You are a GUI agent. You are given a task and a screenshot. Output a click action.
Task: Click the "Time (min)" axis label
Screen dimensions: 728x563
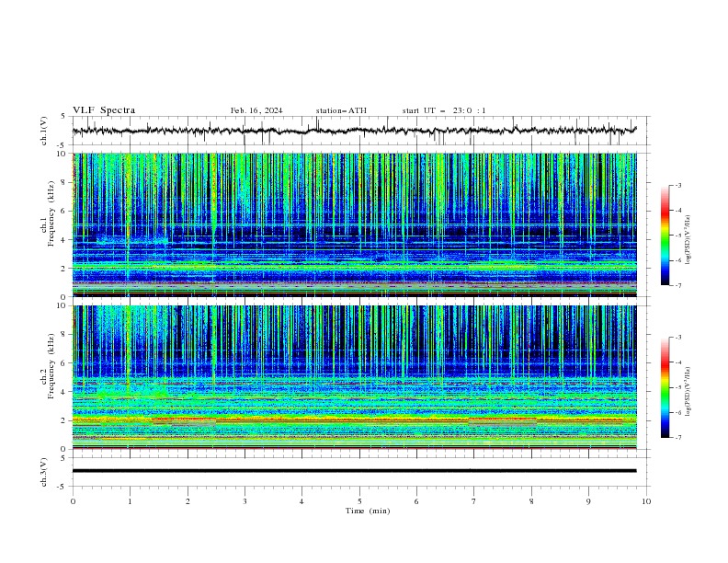[368, 511]
